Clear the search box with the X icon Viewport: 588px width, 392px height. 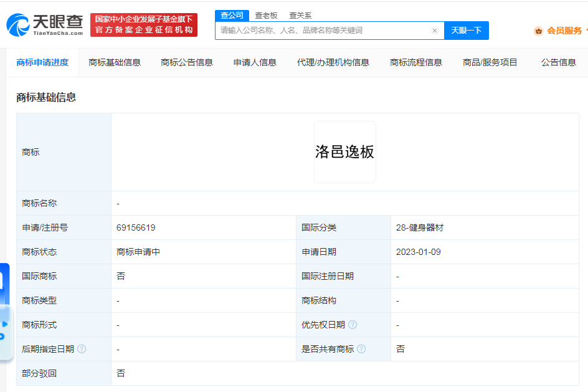[435, 31]
